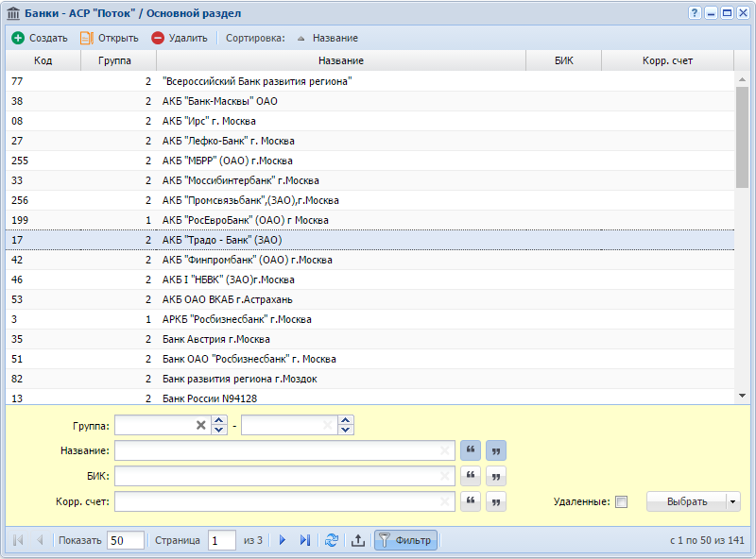756x559 pixels.
Task: Select the АКБ "Традо - Банк" (ЗАО) row
Action: coord(369,240)
